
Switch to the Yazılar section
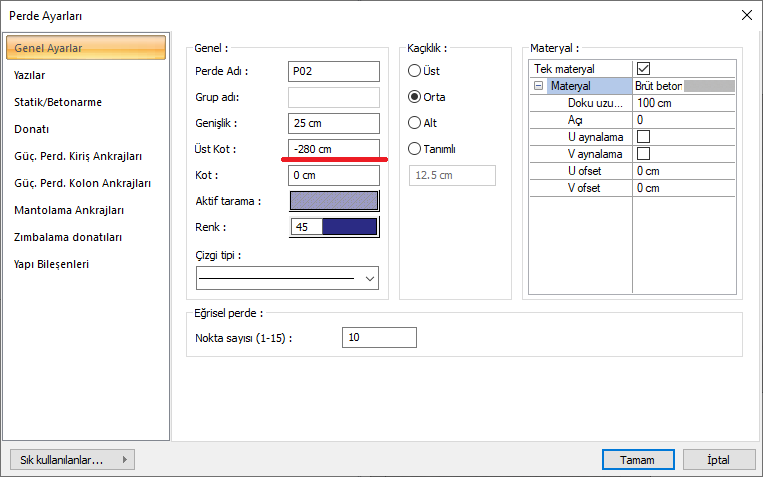29,75
